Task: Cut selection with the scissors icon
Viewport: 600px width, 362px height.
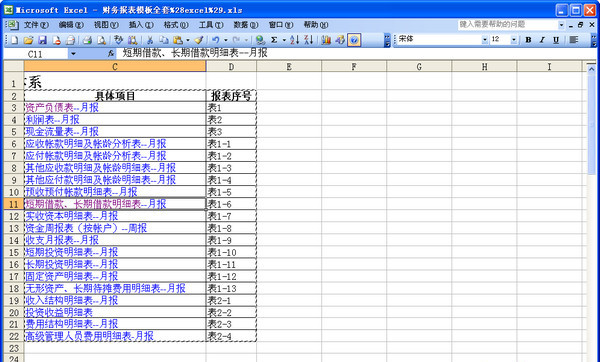Action: (x=150, y=40)
